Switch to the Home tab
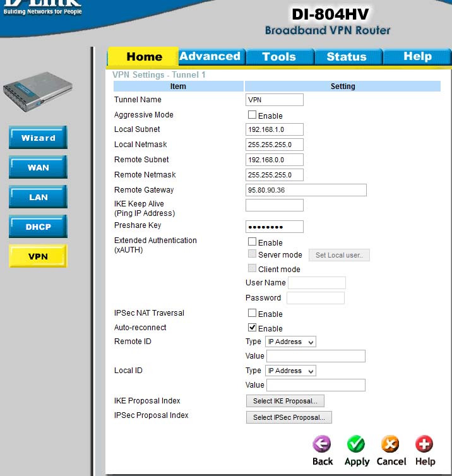Image resolution: width=452 pixels, height=476 pixels. (x=143, y=56)
